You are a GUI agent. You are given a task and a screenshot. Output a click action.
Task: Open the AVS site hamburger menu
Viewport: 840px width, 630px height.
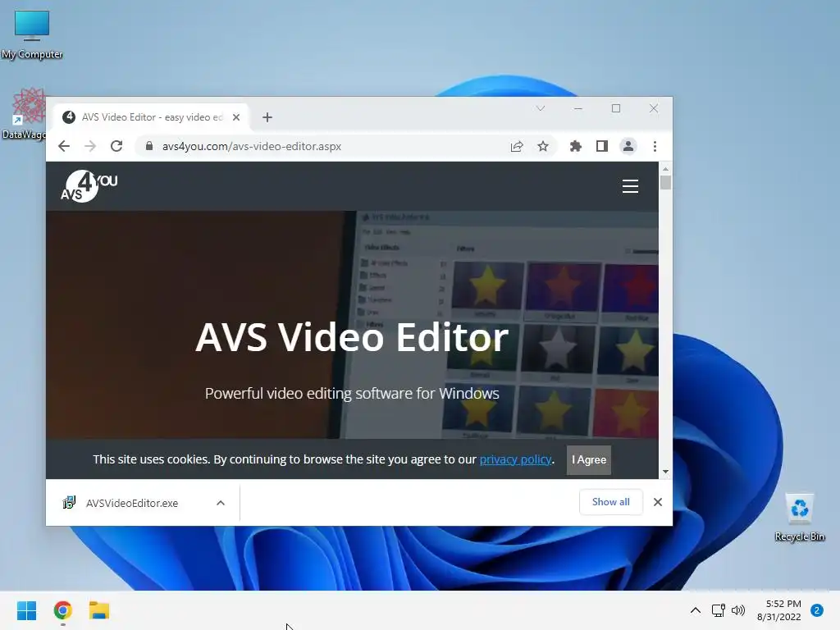click(630, 186)
